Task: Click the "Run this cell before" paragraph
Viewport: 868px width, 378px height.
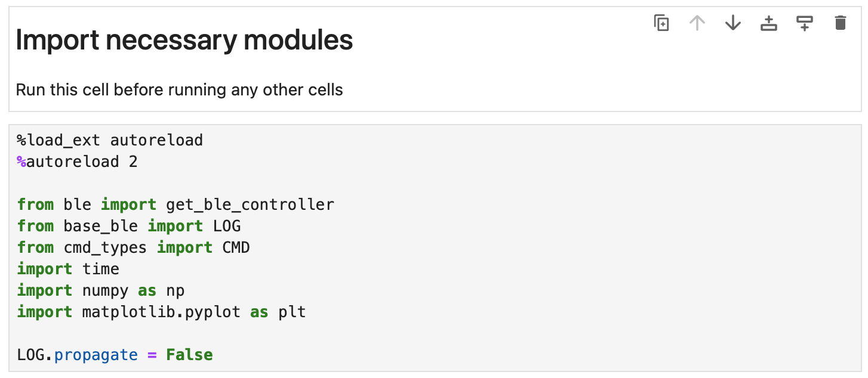Action: (x=179, y=90)
